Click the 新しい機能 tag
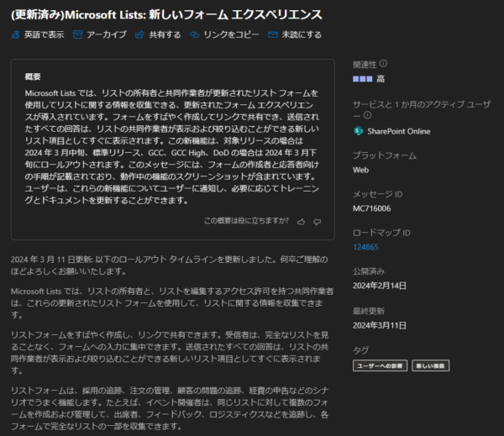Screen dimensions: 504x436 tap(430, 365)
